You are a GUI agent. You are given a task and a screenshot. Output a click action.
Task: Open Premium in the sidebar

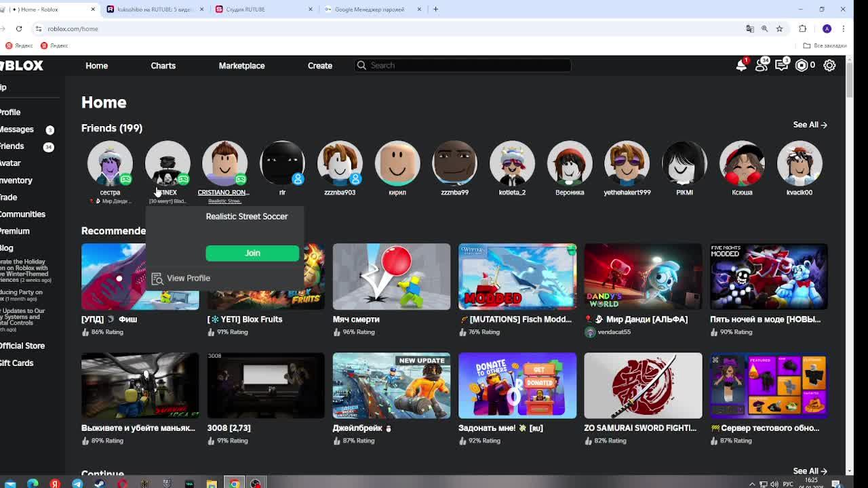click(x=14, y=231)
